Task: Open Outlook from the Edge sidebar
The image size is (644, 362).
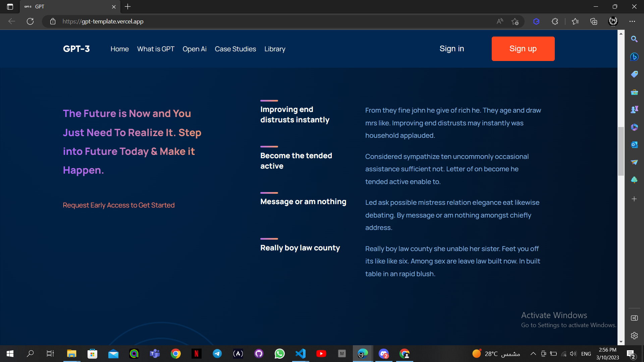Action: pyautogui.click(x=634, y=144)
